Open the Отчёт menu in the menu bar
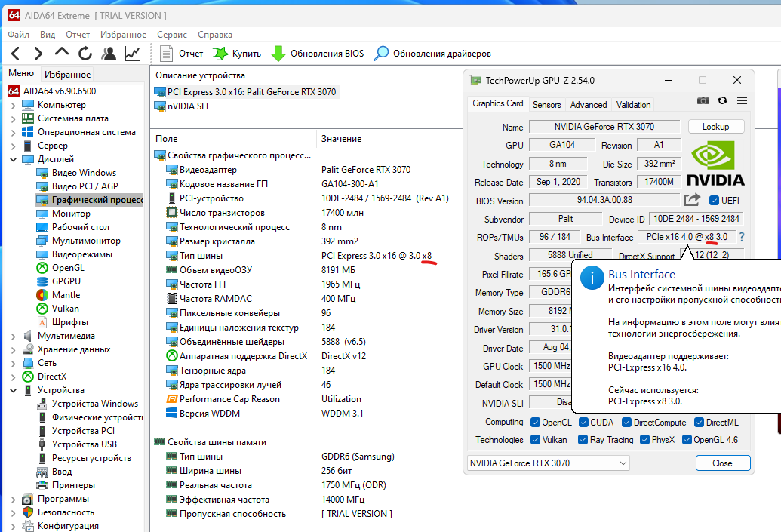The width and height of the screenshot is (781, 532). tap(78, 35)
